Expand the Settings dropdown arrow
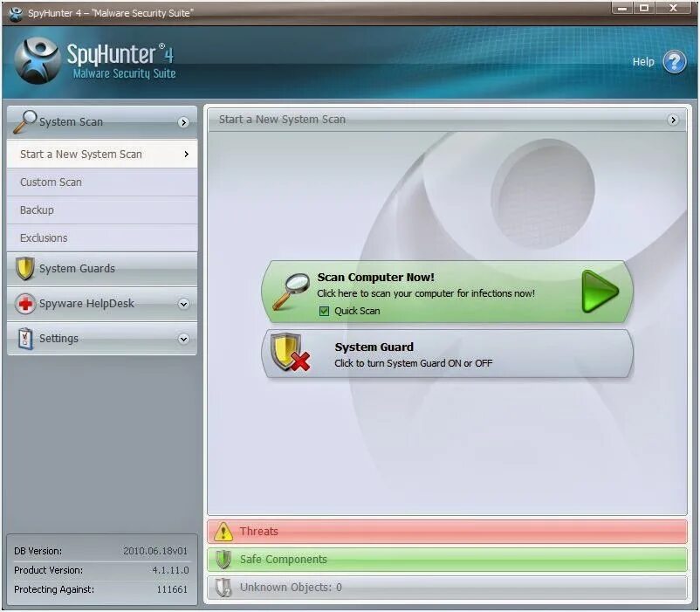 point(183,340)
